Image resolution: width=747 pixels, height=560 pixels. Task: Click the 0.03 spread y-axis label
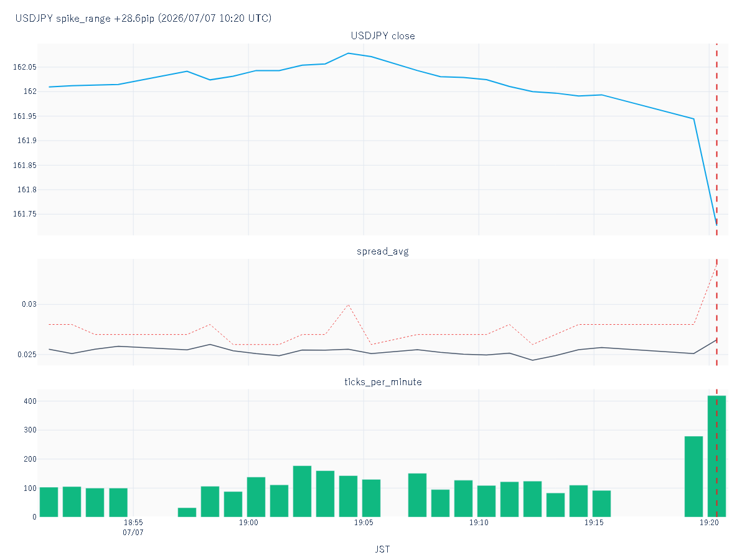tap(29, 304)
